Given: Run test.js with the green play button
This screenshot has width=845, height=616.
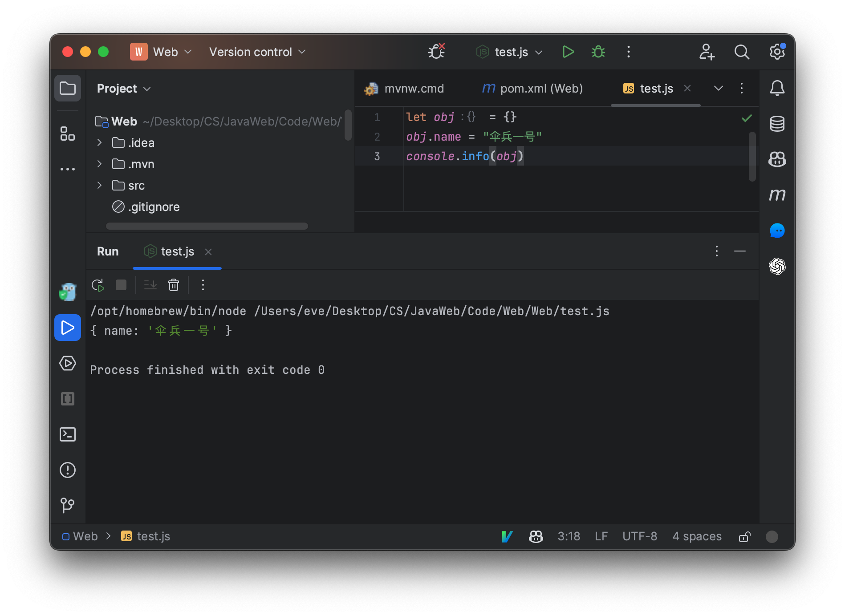Looking at the screenshot, I should [568, 52].
